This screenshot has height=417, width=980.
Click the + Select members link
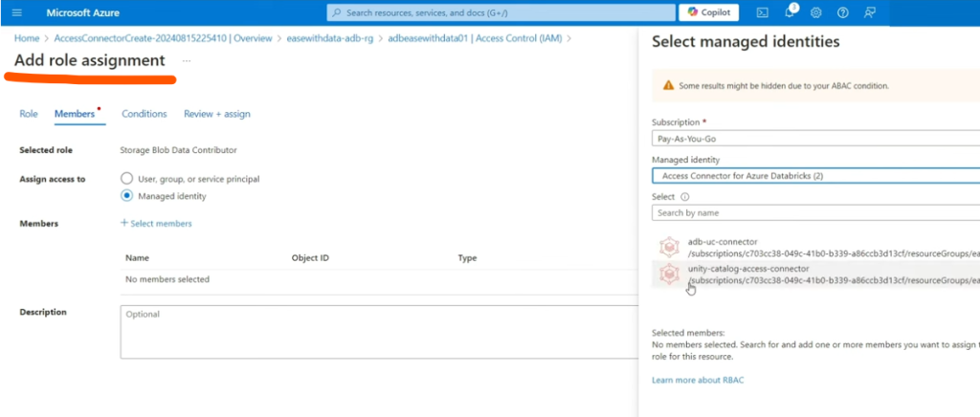point(156,223)
